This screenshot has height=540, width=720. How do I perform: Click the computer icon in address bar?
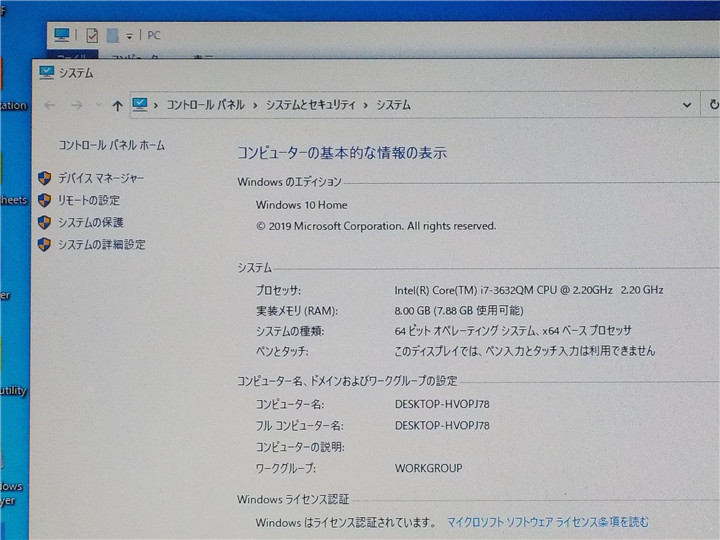[x=140, y=105]
